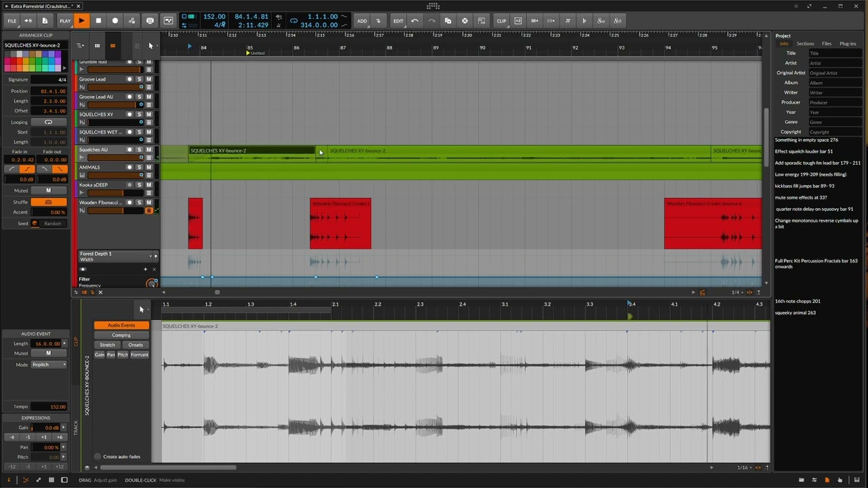Open the EDIT menu dropdown
Viewport: 868px width, 488px height.
click(398, 21)
